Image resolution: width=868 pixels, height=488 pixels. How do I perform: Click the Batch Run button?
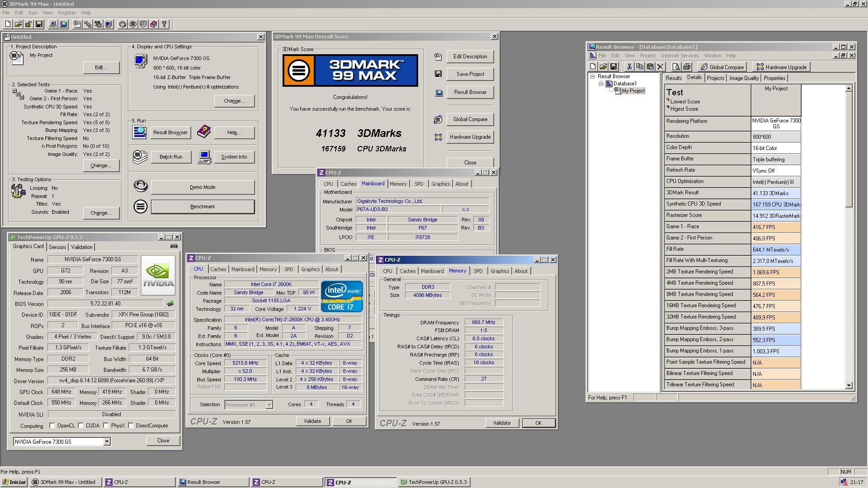[171, 157]
